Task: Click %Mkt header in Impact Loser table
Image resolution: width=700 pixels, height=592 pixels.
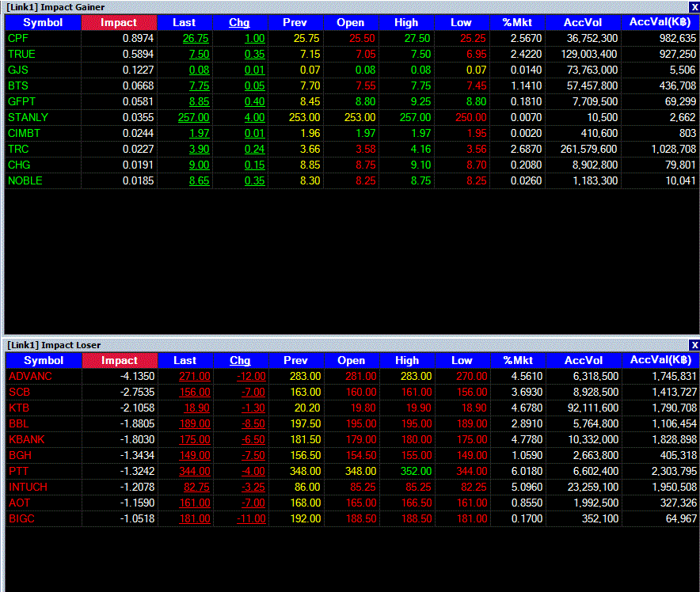Action: (x=518, y=360)
